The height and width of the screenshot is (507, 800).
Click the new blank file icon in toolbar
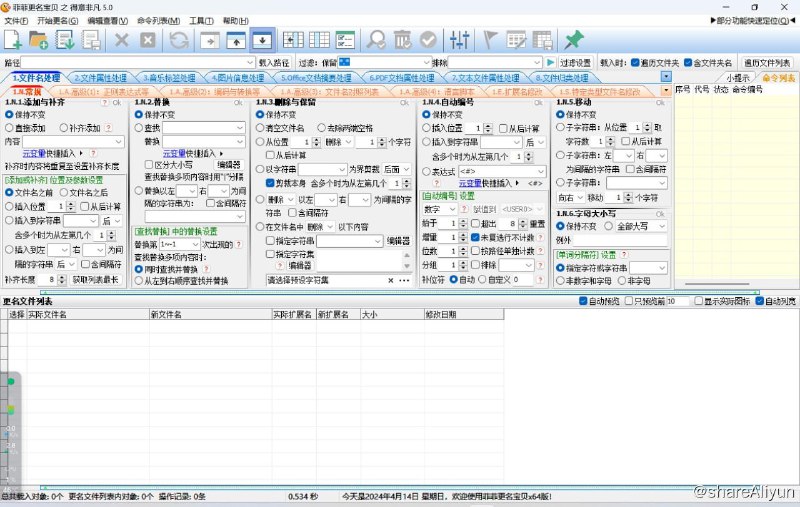click(x=13, y=40)
